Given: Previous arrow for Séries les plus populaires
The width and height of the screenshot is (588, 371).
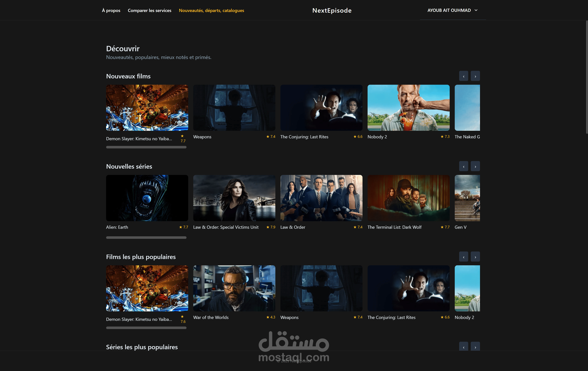Looking at the screenshot, I should (463, 346).
